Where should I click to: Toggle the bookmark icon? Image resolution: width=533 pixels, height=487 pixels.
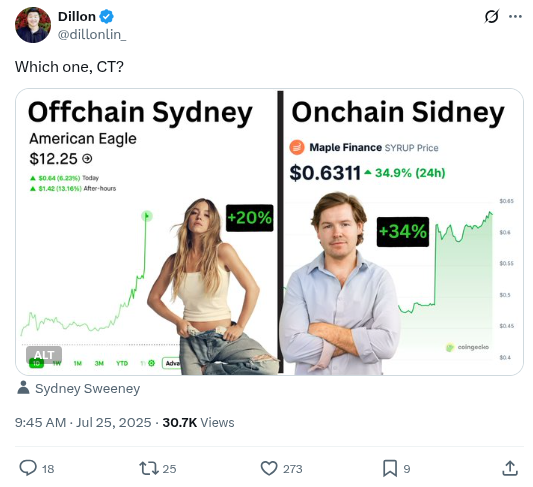[390, 468]
